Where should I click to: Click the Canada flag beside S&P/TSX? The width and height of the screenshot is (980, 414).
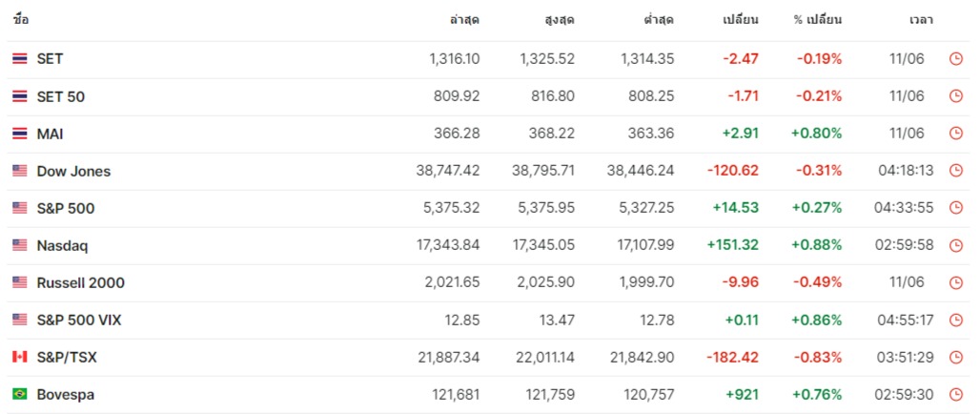tap(19, 358)
